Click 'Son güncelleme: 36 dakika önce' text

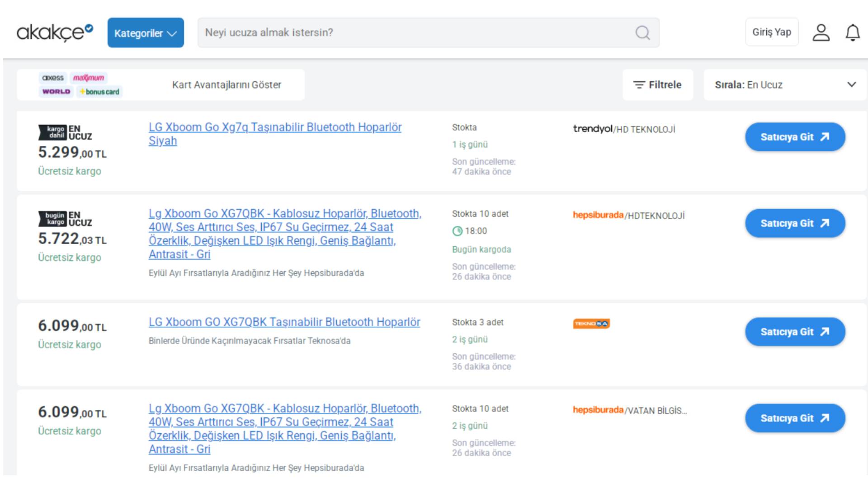pos(484,361)
